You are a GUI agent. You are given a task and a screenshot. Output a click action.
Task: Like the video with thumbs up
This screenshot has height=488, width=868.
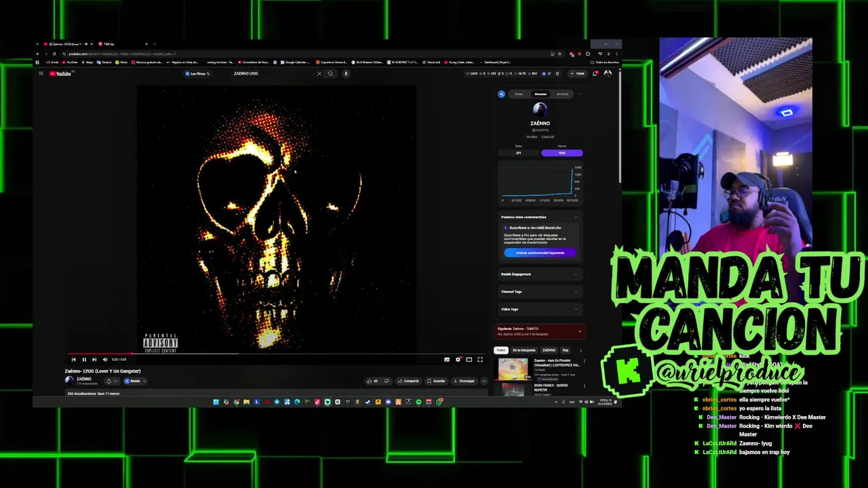pos(372,381)
